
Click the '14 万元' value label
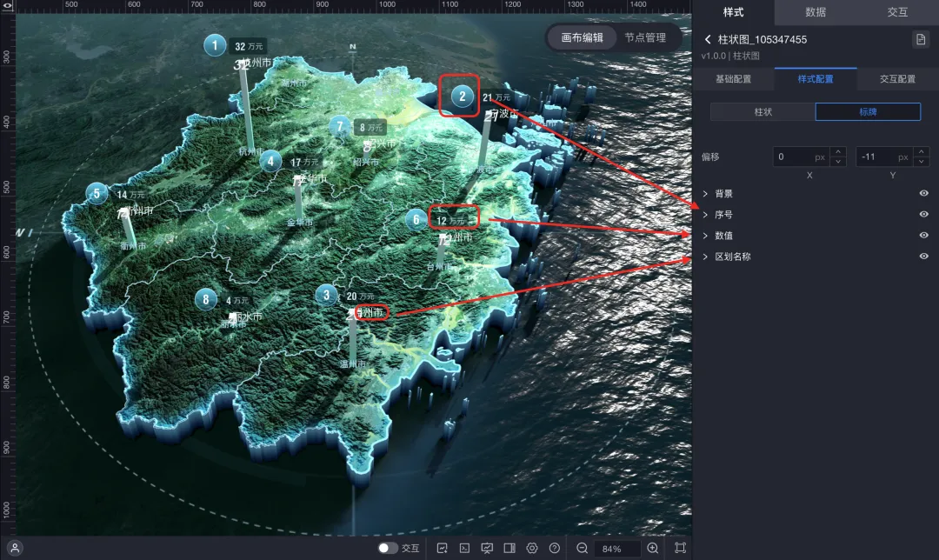[x=130, y=195]
